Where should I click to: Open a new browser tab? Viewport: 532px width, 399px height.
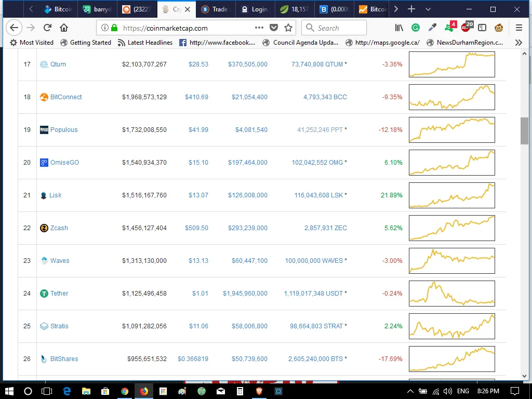pos(411,9)
